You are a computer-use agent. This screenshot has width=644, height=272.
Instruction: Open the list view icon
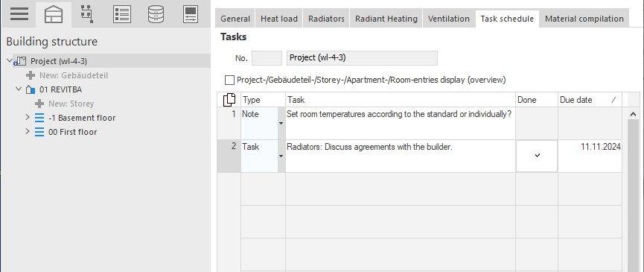tap(121, 14)
